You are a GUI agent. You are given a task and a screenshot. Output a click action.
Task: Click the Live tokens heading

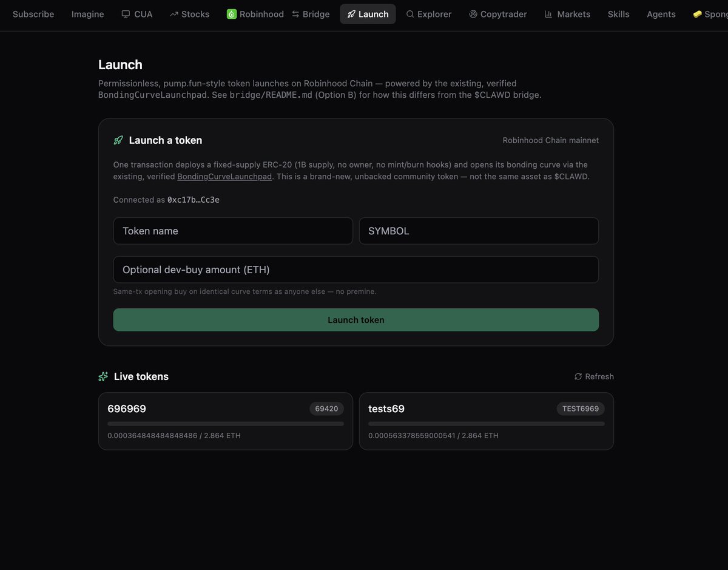tap(141, 376)
